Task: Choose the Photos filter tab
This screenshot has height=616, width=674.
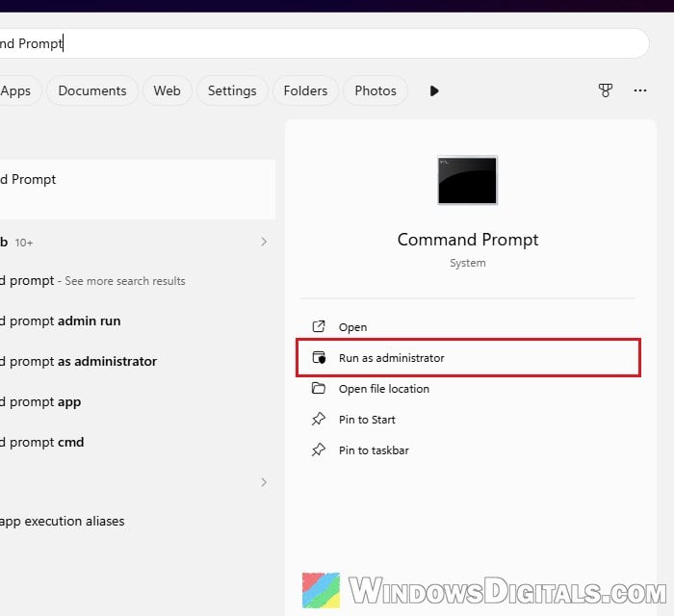Action: point(376,90)
